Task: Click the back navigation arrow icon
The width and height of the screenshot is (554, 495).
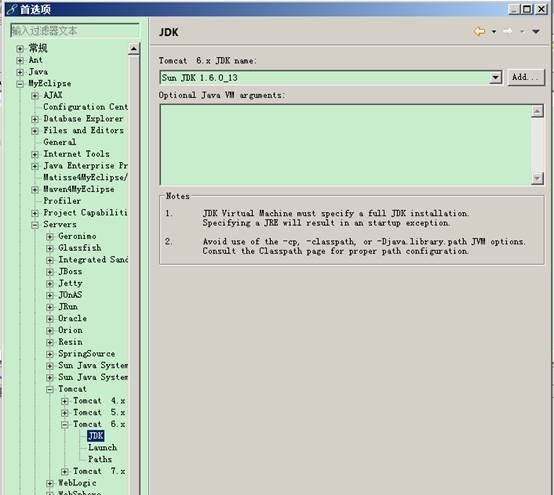Action: [479, 31]
